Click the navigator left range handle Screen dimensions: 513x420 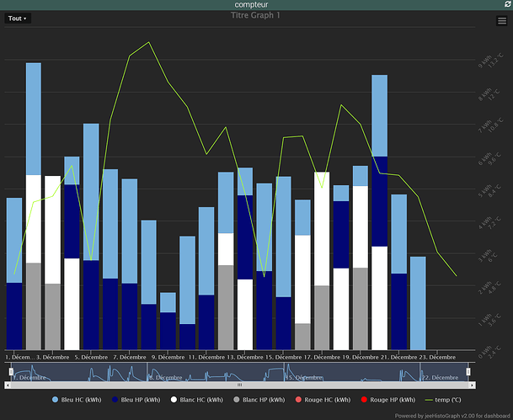tap(11, 372)
